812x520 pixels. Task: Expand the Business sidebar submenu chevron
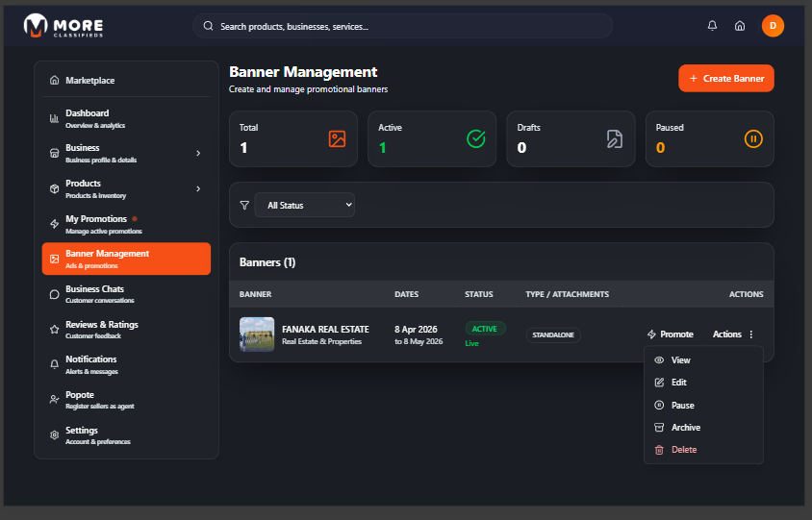pyautogui.click(x=198, y=153)
